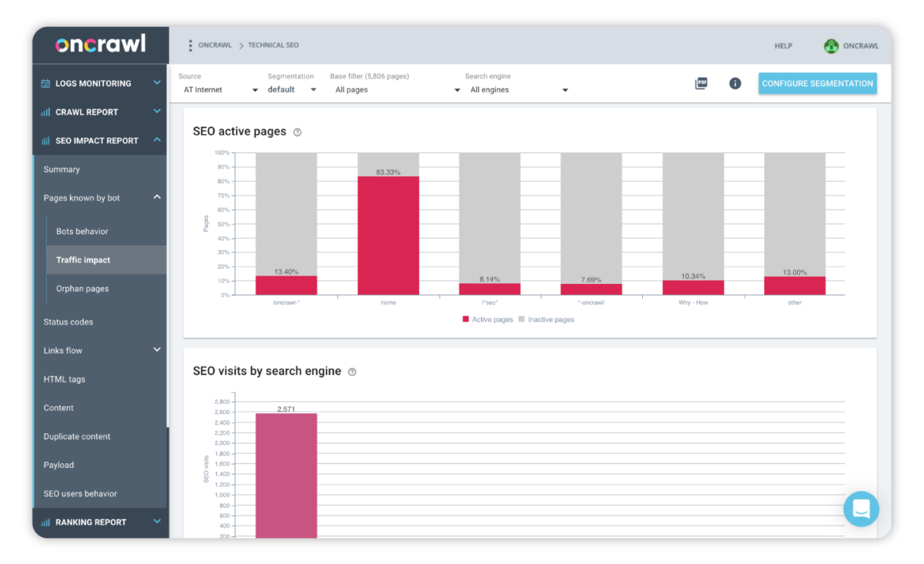
Task: Click the HELP link in header
Action: coord(783,46)
